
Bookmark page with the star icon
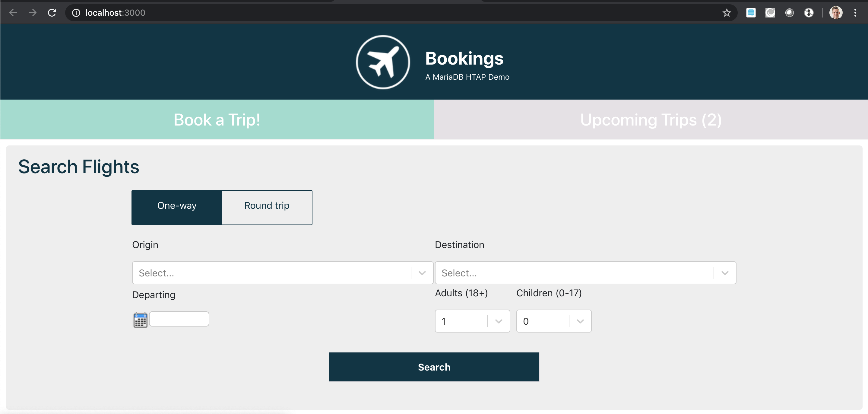(x=727, y=13)
